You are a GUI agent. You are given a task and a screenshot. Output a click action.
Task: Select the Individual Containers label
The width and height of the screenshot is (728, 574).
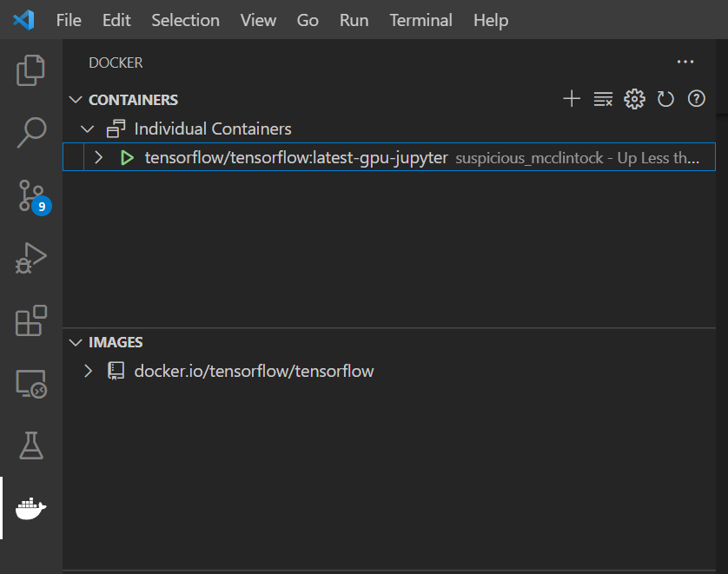(213, 129)
